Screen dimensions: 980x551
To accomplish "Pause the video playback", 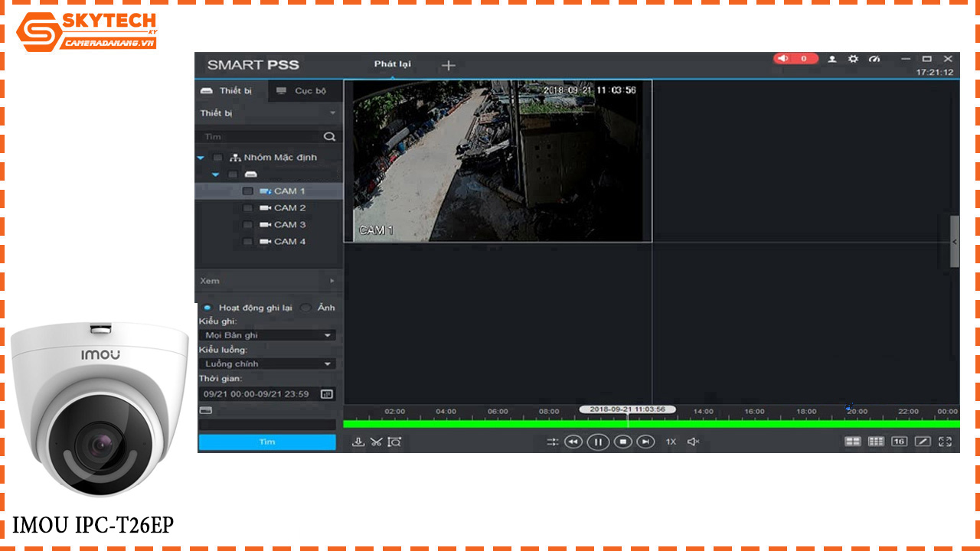I will click(x=597, y=442).
